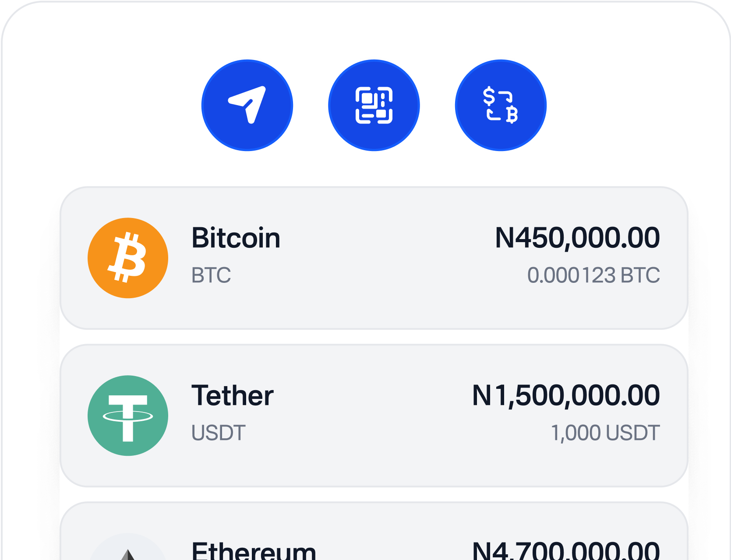Click the USDT ticker under Tether
Image resolution: width=731 pixels, height=560 pixels.
click(218, 433)
